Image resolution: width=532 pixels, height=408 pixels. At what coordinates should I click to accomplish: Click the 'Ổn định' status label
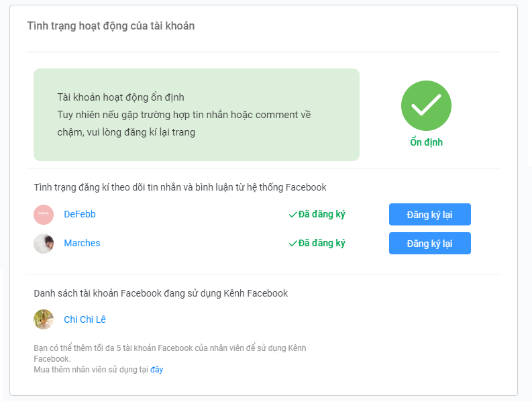427,142
